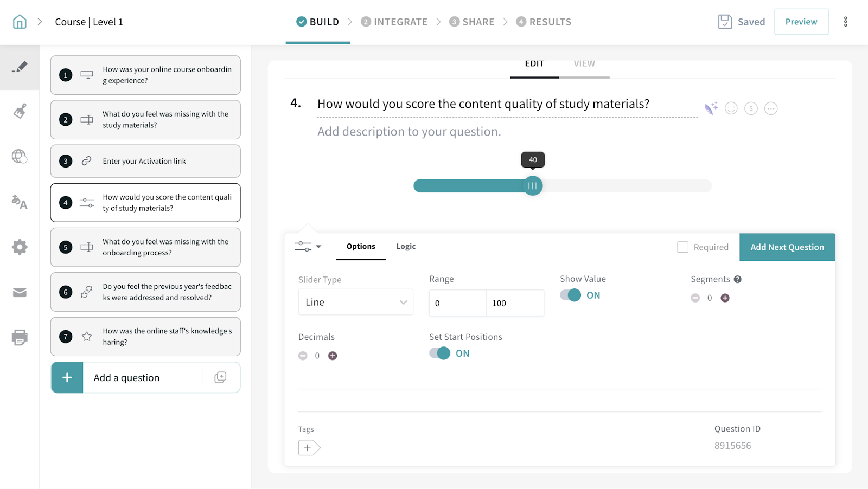Click the Preview button
The image size is (868, 489).
801,22
